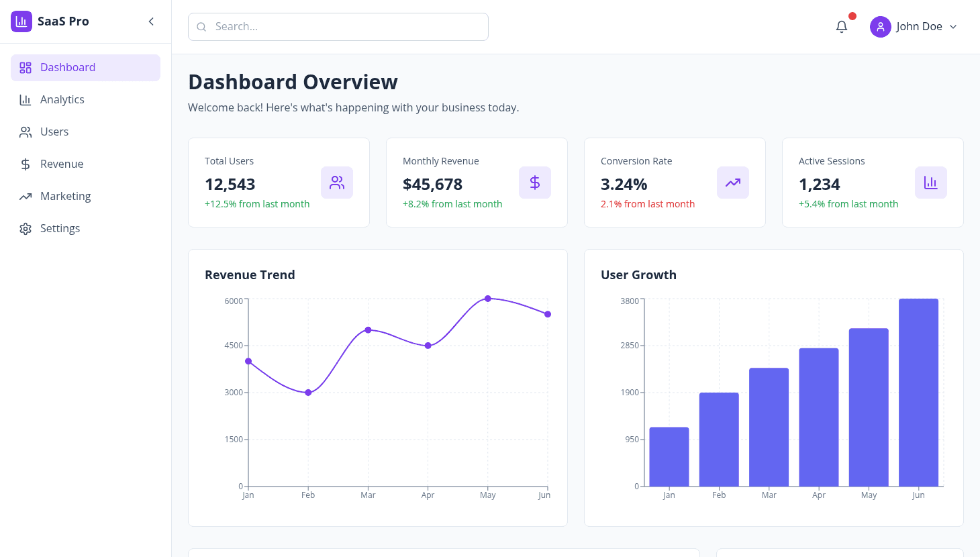The width and height of the screenshot is (980, 557).
Task: Click the trend icon on Conversion Rate card
Action: click(x=732, y=182)
